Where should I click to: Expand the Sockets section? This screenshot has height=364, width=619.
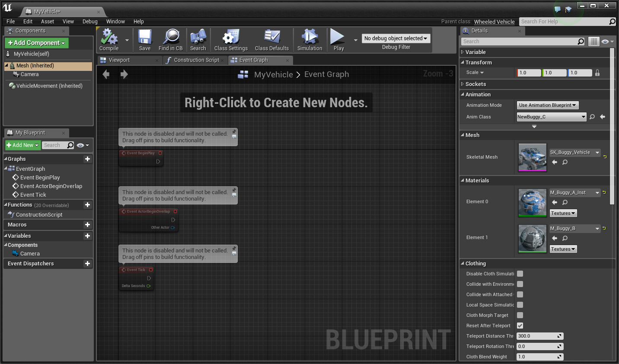[475, 84]
